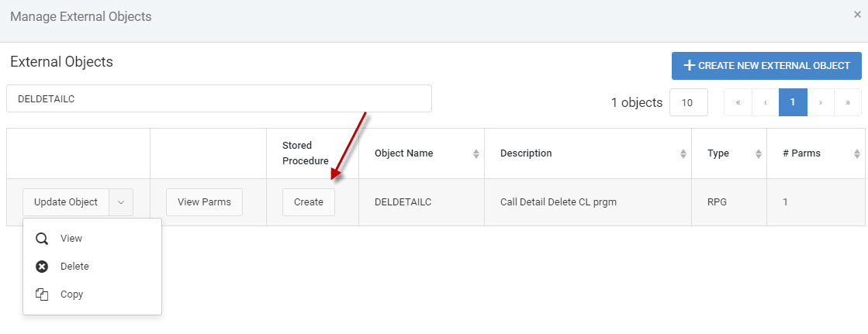Image resolution: width=868 pixels, height=334 pixels.
Task: Sort by # Parms column arrows
Action: tap(857, 153)
